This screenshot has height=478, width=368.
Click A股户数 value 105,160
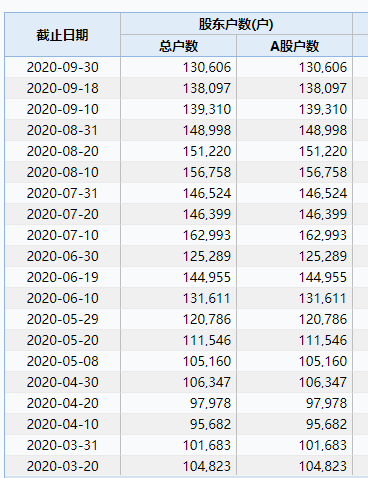point(323,361)
